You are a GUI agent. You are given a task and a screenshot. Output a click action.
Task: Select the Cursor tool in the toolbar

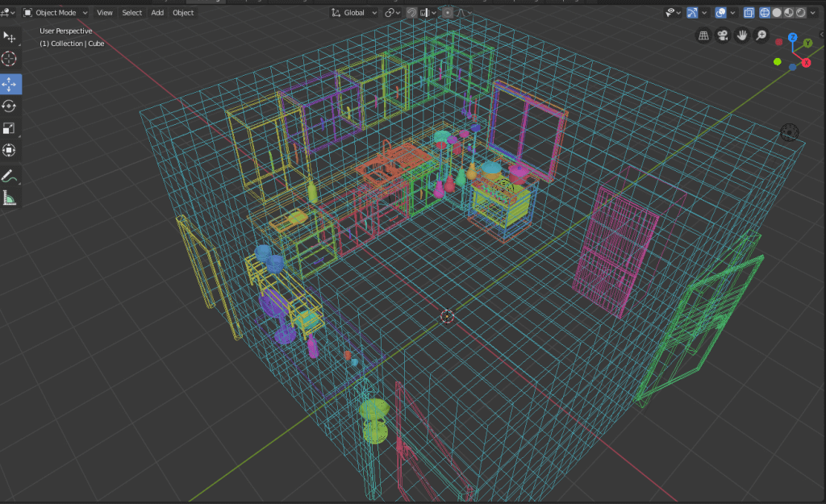pos(10,59)
